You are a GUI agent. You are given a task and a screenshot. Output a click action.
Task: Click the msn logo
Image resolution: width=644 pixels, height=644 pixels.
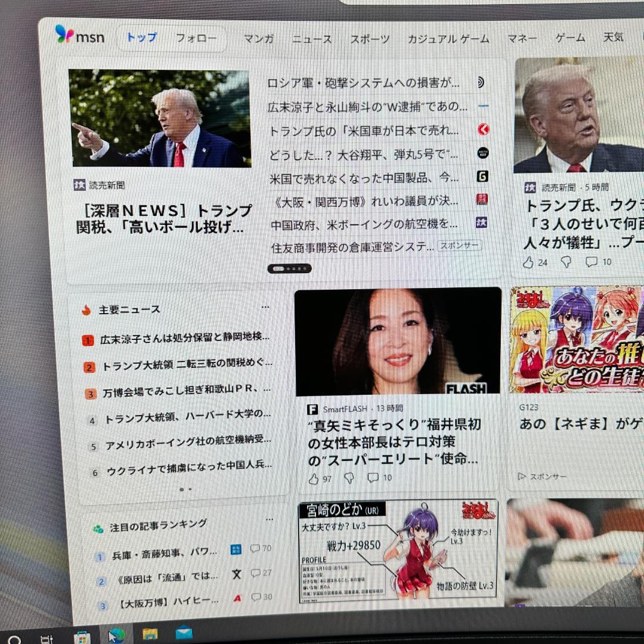coord(80,35)
